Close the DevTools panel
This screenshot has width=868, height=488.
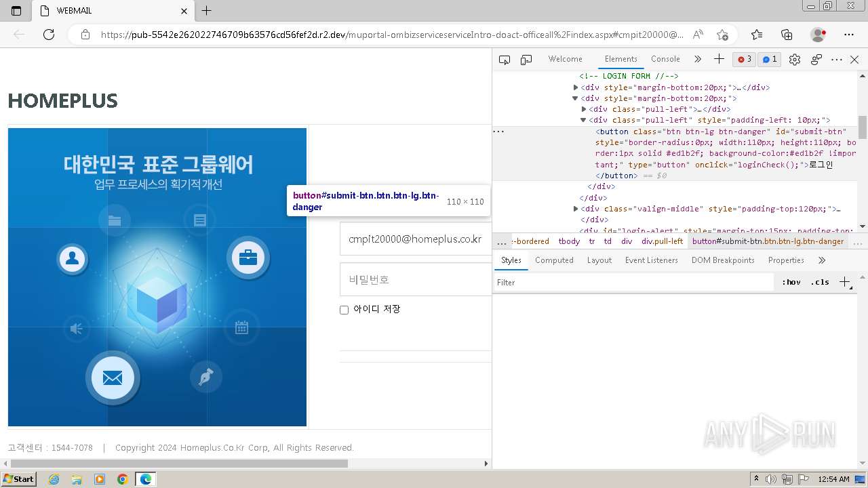pyautogui.click(x=854, y=60)
